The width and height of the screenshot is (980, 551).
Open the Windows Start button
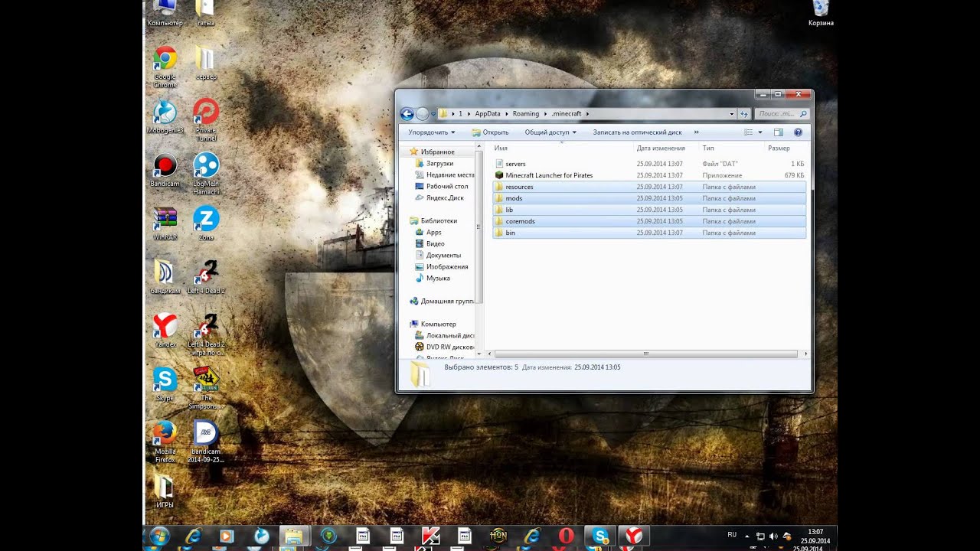tap(159, 536)
